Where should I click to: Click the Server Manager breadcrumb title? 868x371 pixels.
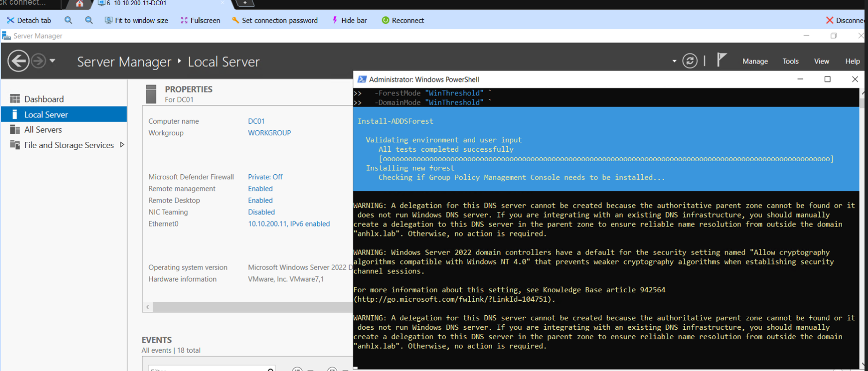pos(124,61)
